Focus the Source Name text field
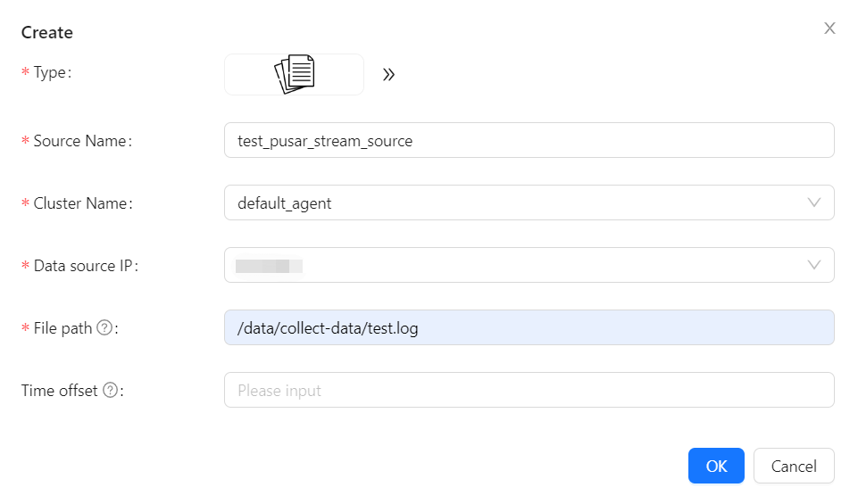 tap(529, 140)
